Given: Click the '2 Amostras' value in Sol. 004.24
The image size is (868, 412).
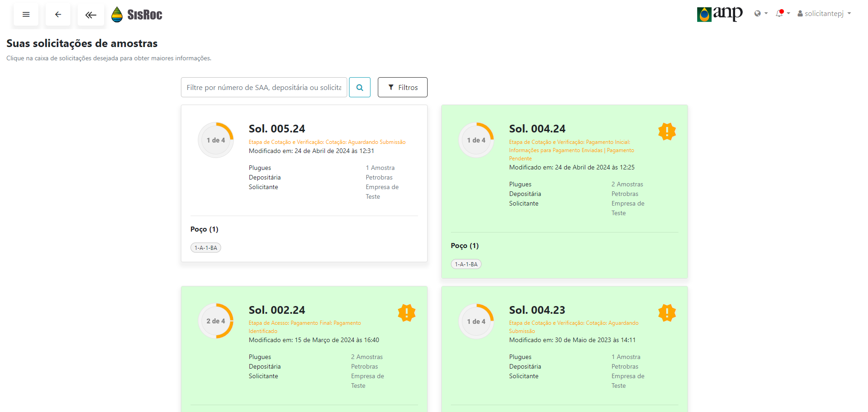Looking at the screenshot, I should tap(627, 184).
